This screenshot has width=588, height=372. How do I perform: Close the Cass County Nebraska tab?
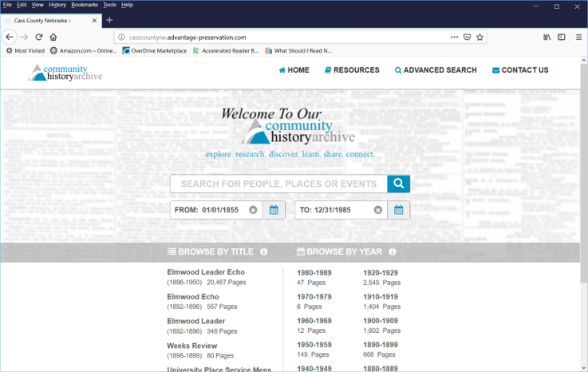point(94,21)
